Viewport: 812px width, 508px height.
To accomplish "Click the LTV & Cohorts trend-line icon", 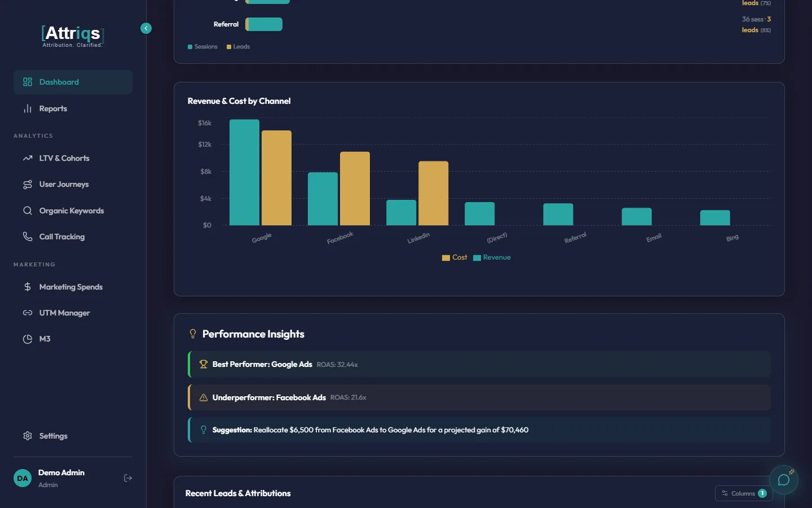I will (27, 158).
